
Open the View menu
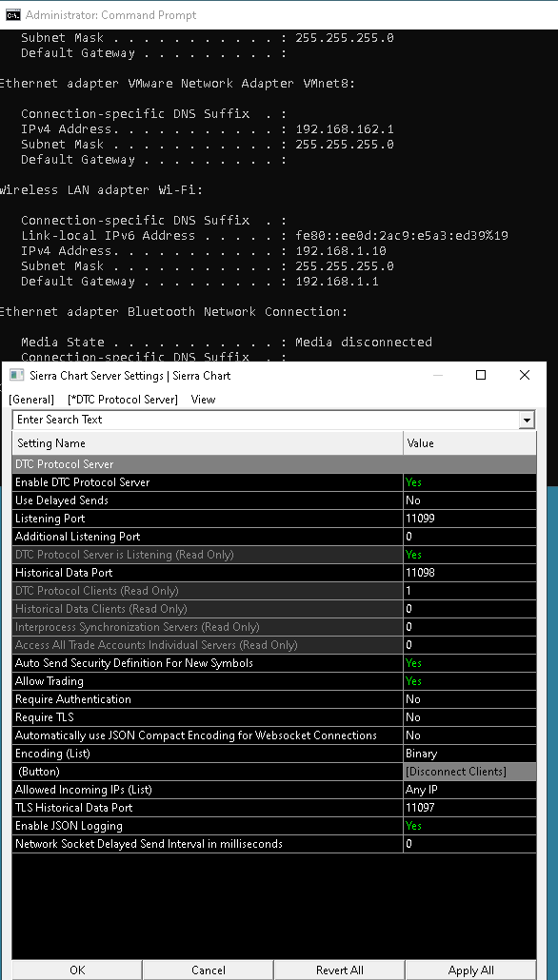tap(204, 400)
